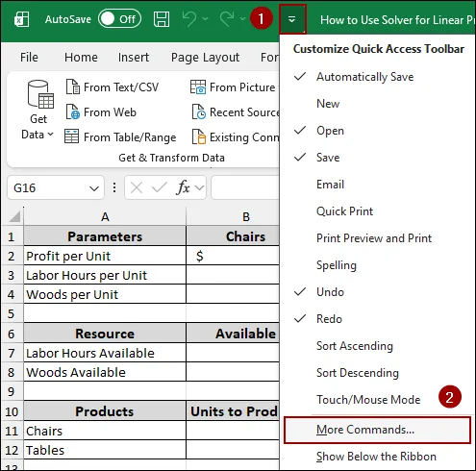Click the Save disk icon
Screen dimensions: 476x471
click(162, 19)
